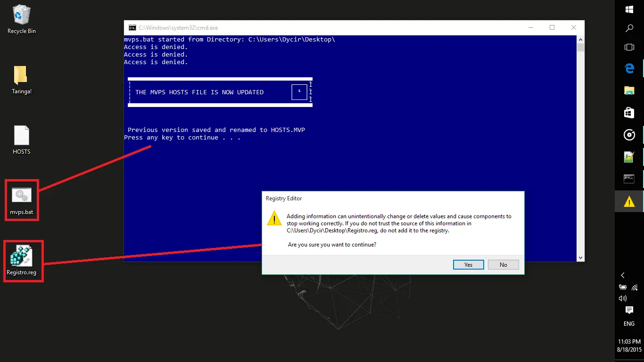Select the Recycle Bin desktop icon
Screen dimensions: 644x362
22,19
